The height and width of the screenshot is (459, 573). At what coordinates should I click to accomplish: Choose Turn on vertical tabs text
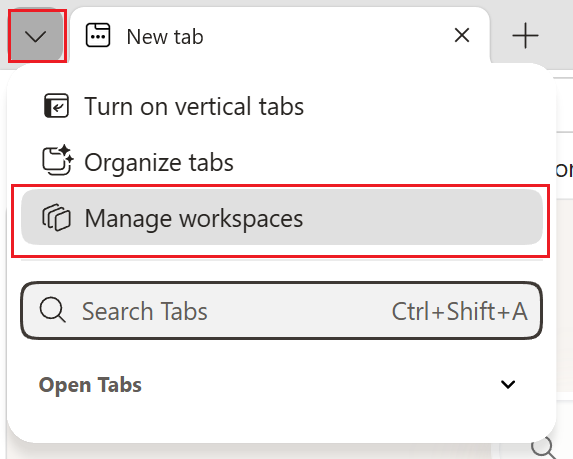pyautogui.click(x=194, y=106)
